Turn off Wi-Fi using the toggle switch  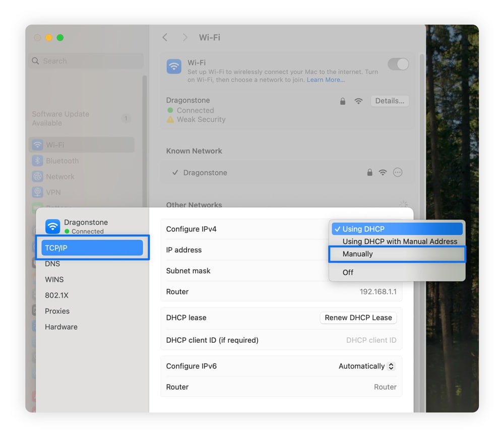(x=398, y=64)
